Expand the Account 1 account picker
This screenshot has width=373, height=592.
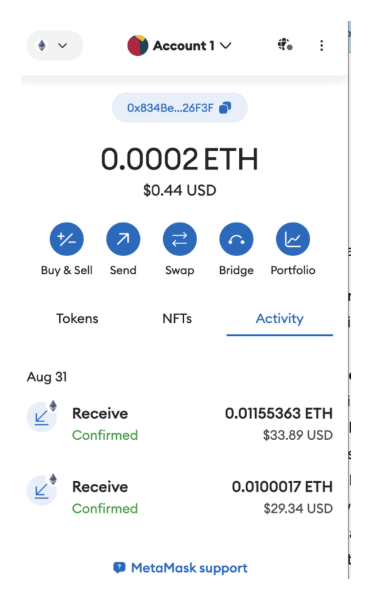pos(179,46)
